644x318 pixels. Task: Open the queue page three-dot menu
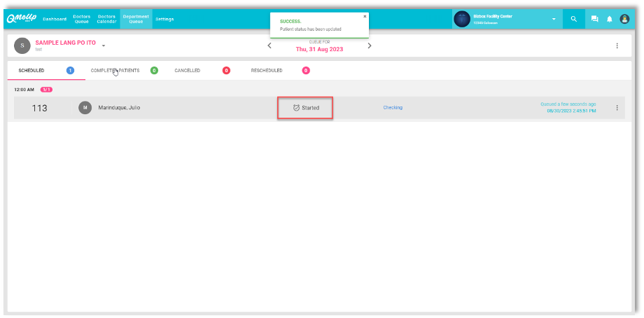coord(617,46)
